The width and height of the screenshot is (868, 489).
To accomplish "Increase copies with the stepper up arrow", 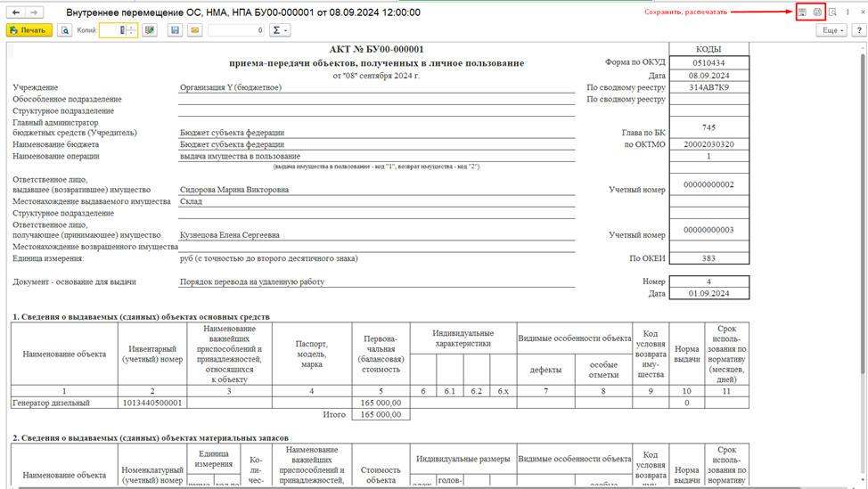I will (x=132, y=27).
